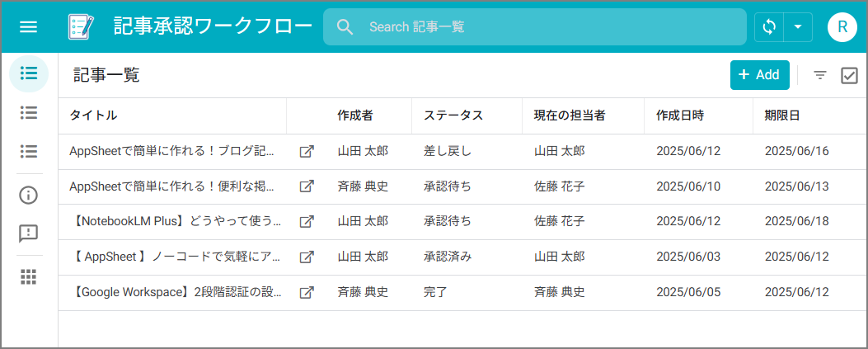The image size is (868, 349).
Task: Open external link for 便利な掲 article row
Action: [307, 186]
